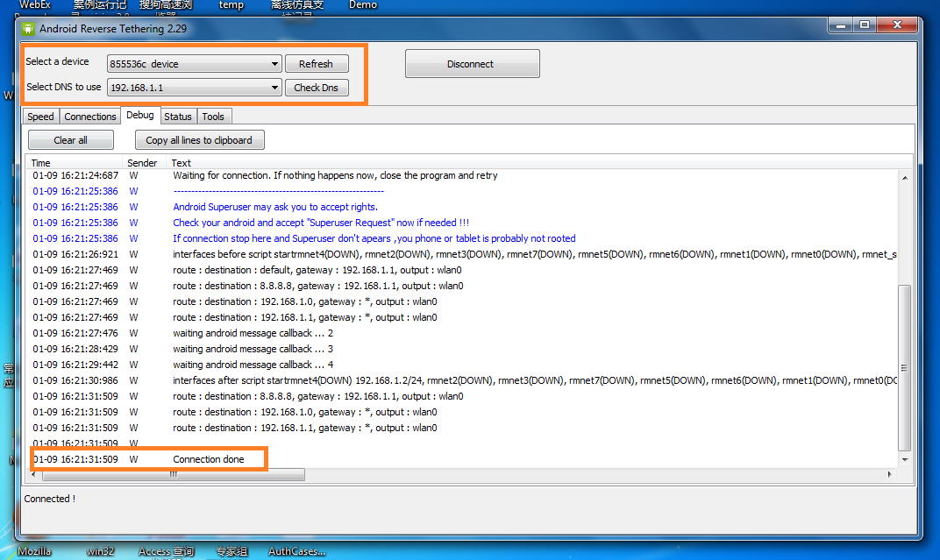Click the horizontal scrollbar thumb
940x560 pixels.
click(174, 474)
